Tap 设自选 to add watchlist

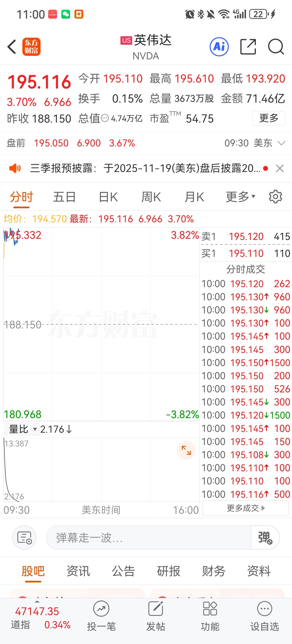tap(265, 616)
